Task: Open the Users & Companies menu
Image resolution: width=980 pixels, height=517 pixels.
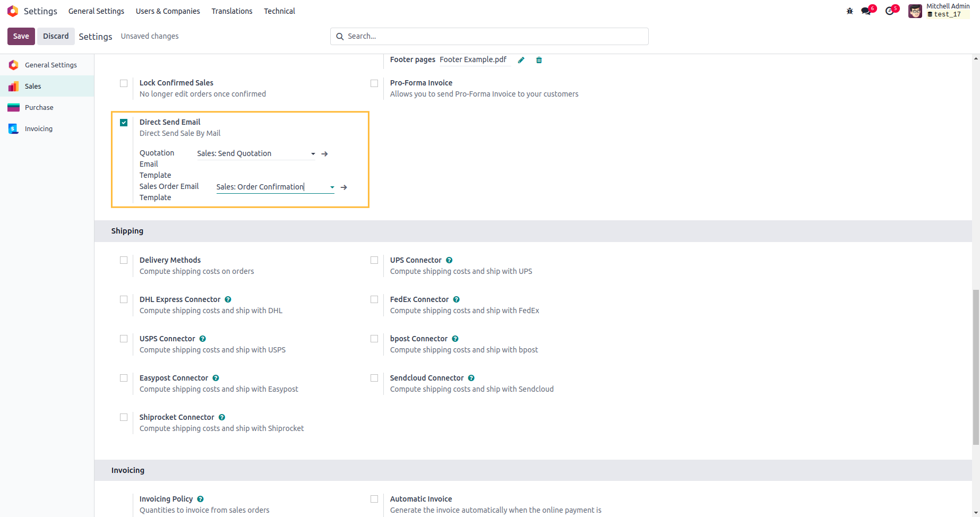Action: [168, 11]
